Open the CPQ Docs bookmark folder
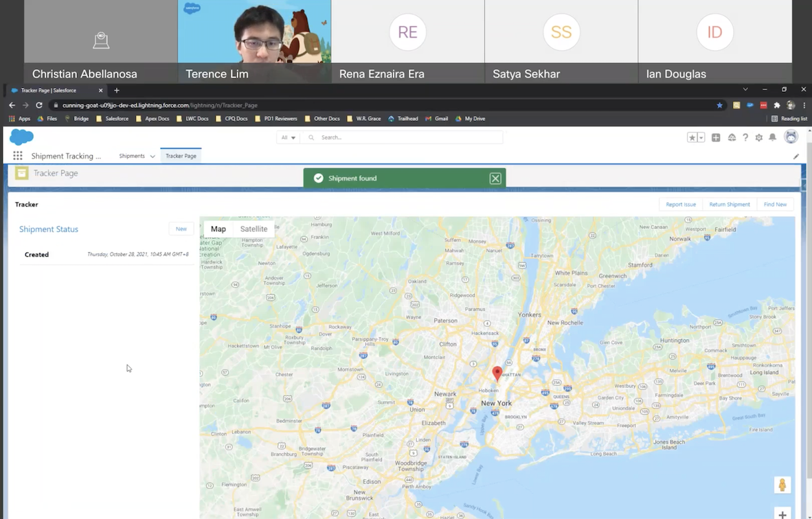 tap(232, 119)
